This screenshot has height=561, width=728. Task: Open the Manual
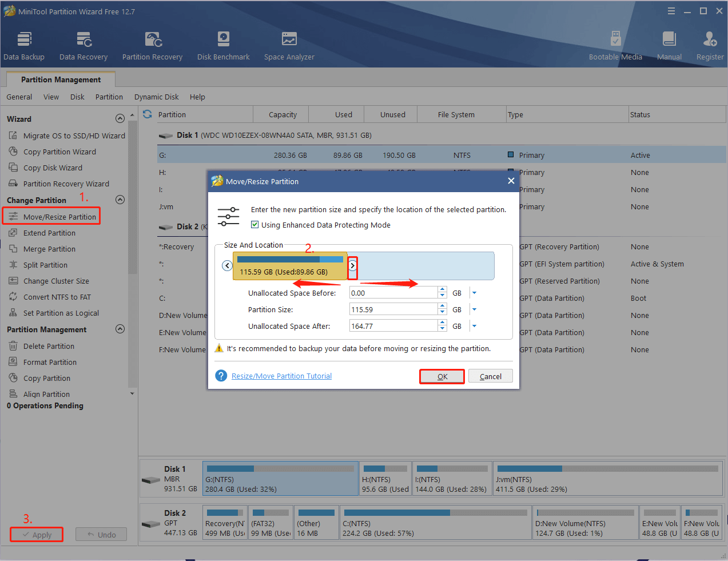[669, 46]
